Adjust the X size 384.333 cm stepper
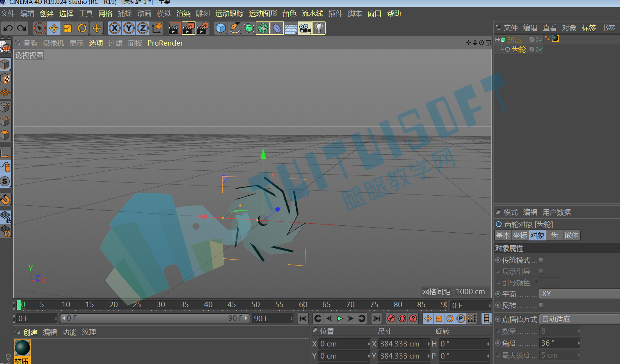Screen dimensions: 620x364 coord(428,344)
